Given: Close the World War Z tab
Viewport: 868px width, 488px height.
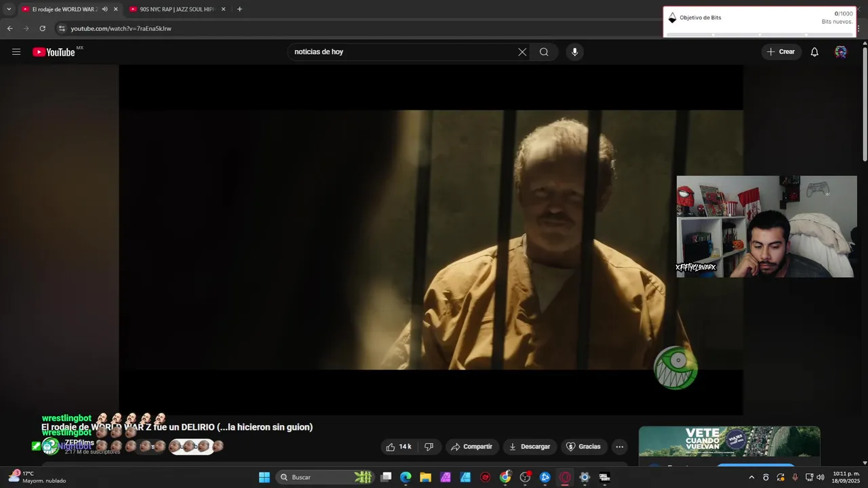Looking at the screenshot, I should click(x=115, y=9).
